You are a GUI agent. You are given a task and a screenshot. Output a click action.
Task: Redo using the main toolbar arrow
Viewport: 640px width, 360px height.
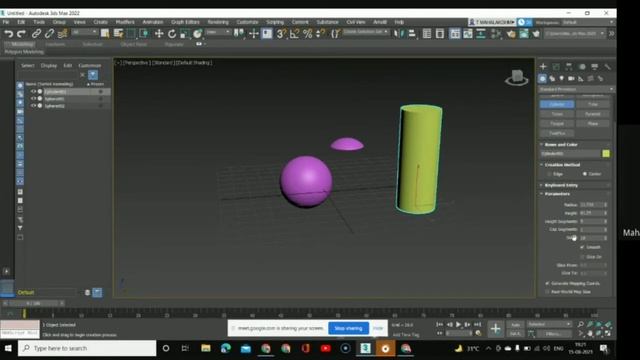point(21,34)
